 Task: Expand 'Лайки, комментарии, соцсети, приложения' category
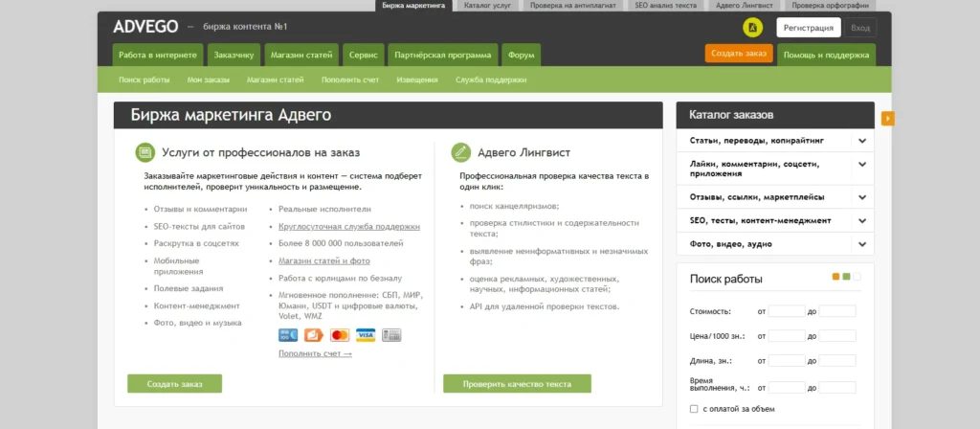(862, 165)
